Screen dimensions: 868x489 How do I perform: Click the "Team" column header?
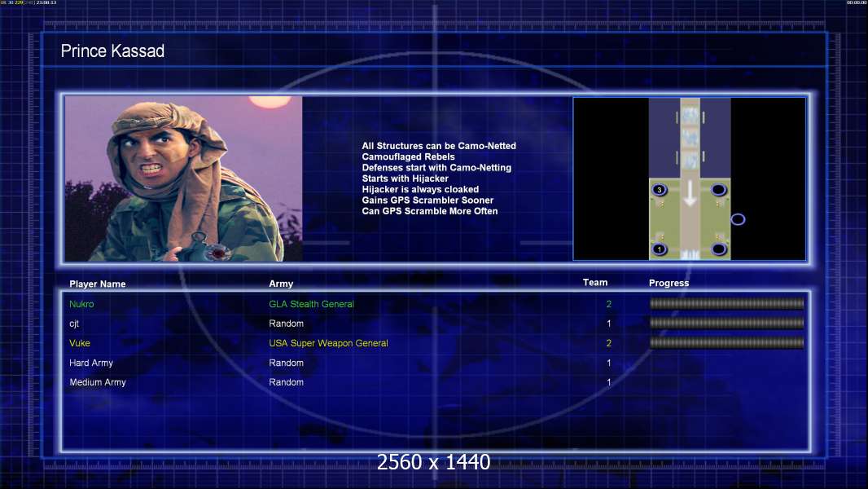point(595,283)
